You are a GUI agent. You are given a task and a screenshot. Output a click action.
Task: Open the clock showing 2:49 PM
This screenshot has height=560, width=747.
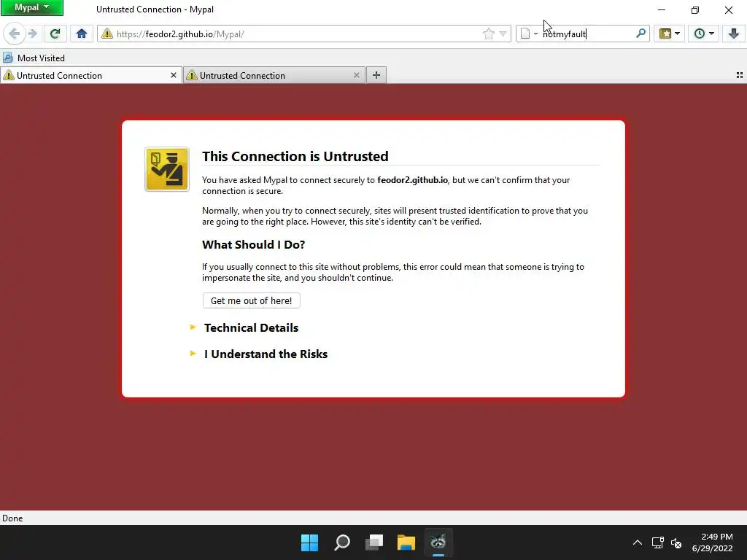[712, 542]
